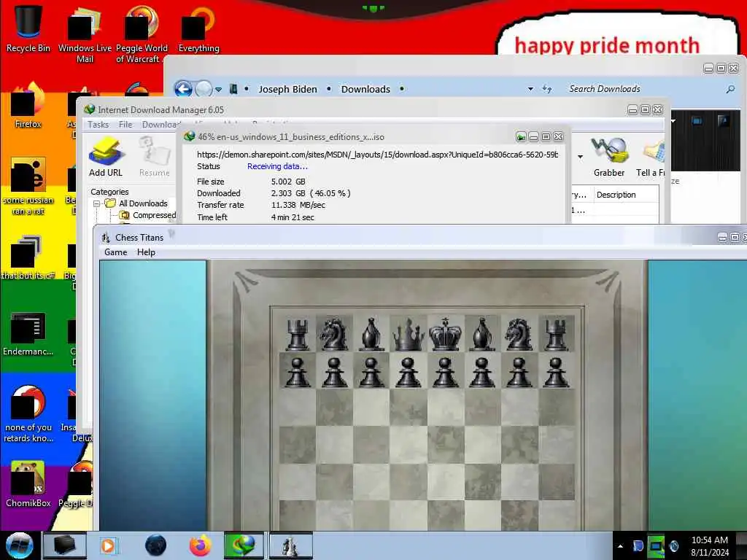
Task: Open the Grabber tool in IDM
Action: click(608, 157)
